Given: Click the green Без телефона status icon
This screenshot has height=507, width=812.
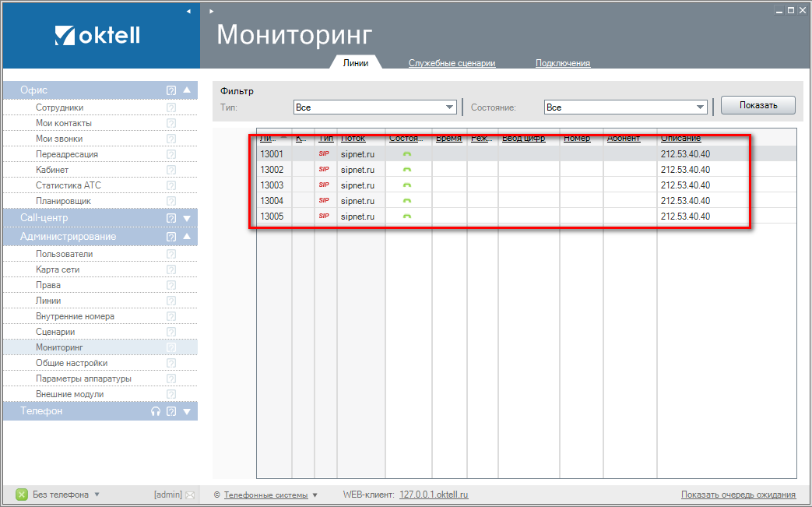Looking at the screenshot, I should coord(22,495).
